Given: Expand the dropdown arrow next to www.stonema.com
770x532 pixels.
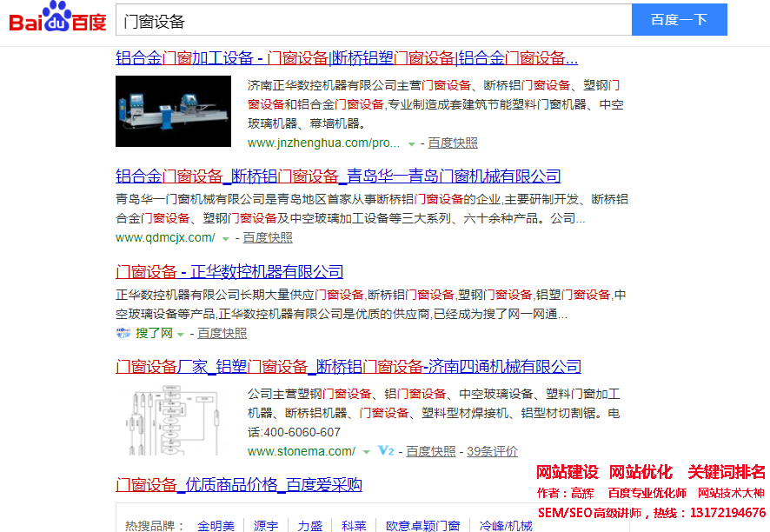Looking at the screenshot, I should pyautogui.click(x=367, y=452).
